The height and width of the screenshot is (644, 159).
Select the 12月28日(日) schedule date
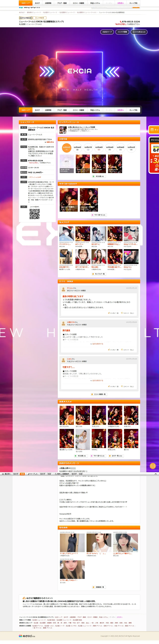click(x=99, y=148)
